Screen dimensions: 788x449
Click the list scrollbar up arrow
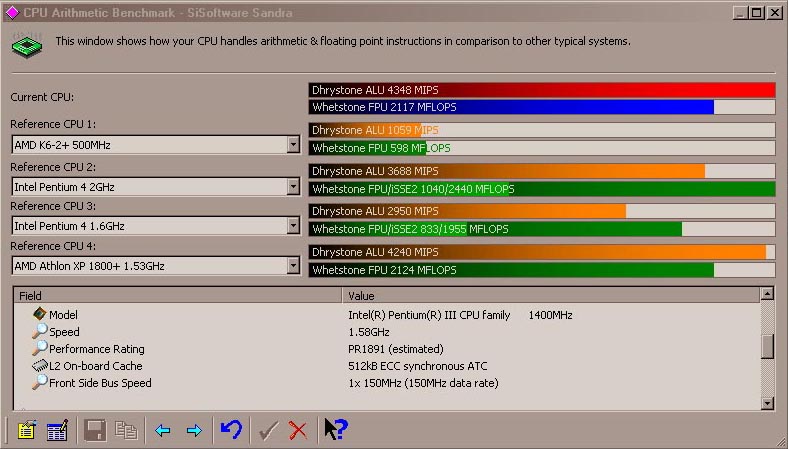tap(767, 294)
